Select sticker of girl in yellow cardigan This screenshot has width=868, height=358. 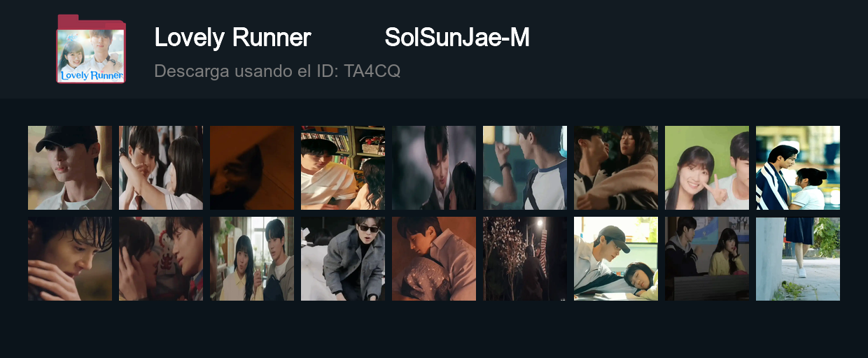pos(252,259)
